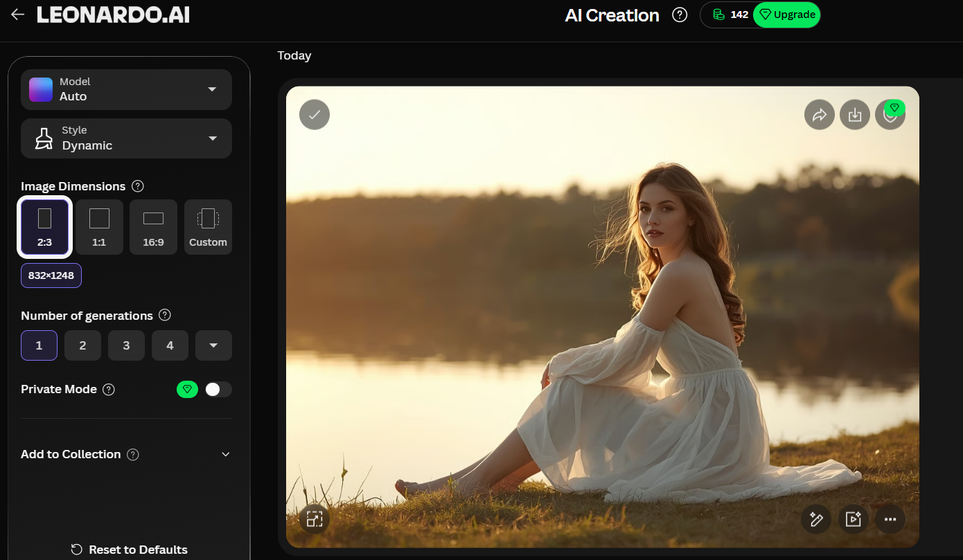Click the download icon on image
Image resolution: width=963 pixels, height=560 pixels.
click(855, 115)
